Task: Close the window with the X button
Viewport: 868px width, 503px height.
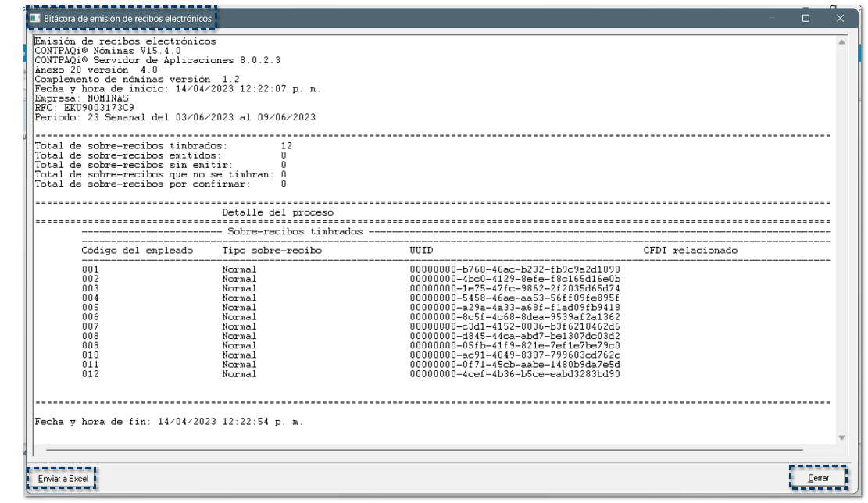Action: 841,18
